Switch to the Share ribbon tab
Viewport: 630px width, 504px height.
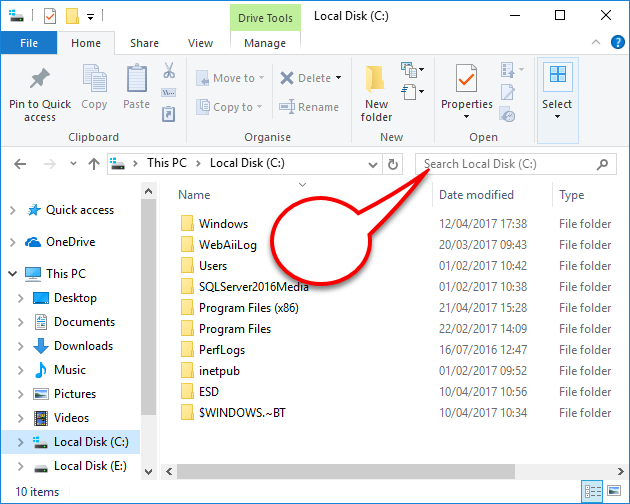tap(144, 43)
